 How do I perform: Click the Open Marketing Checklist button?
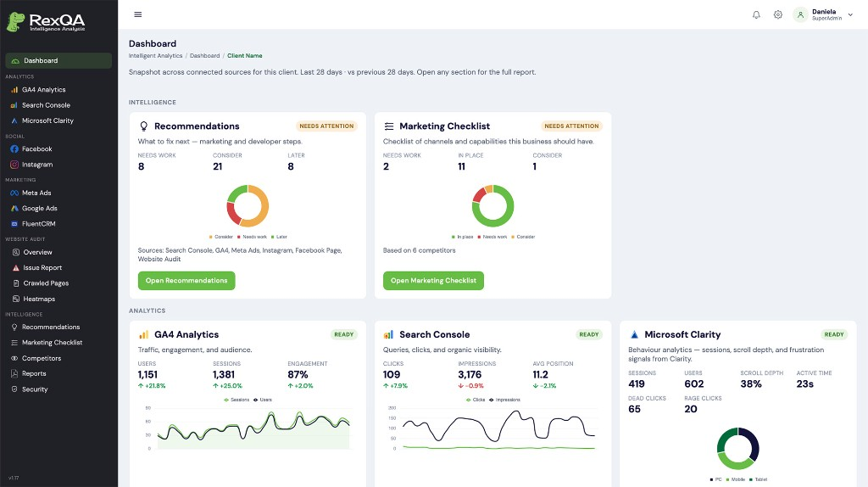(433, 280)
